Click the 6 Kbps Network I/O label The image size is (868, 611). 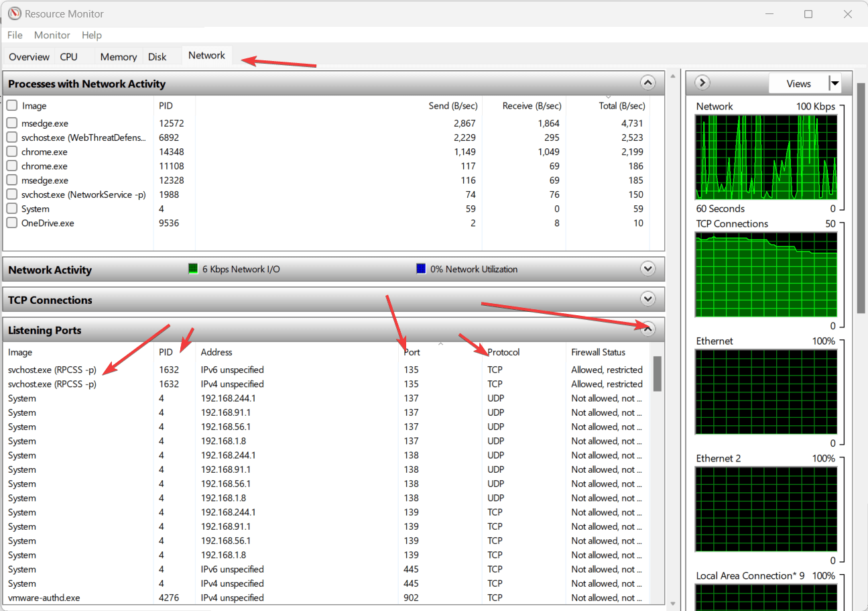(x=241, y=269)
